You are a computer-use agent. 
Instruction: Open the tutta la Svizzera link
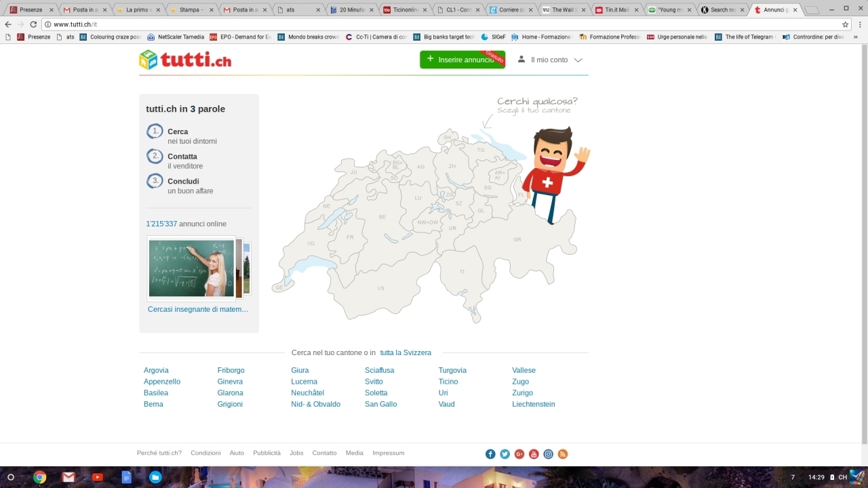405,352
